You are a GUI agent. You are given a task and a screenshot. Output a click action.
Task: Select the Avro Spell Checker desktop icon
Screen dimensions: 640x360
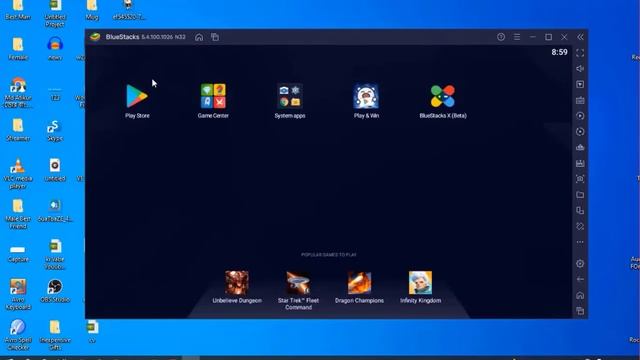(18, 335)
